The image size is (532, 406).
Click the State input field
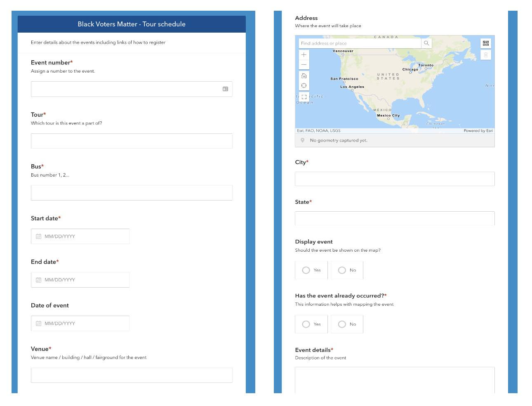(x=395, y=219)
